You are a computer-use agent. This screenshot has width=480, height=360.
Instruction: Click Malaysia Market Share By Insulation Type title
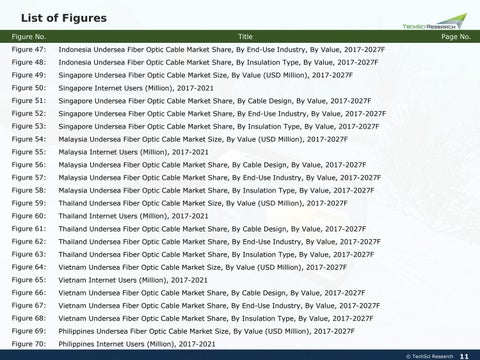(x=216, y=190)
